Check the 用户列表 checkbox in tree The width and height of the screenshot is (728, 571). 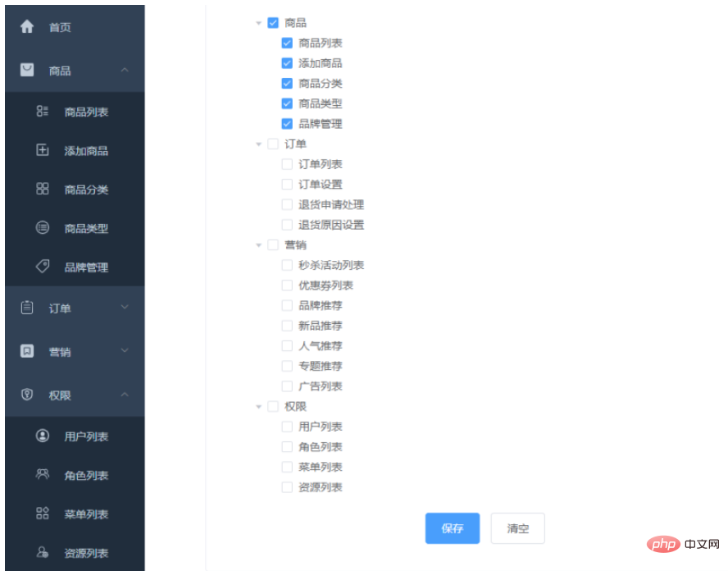[x=287, y=427]
